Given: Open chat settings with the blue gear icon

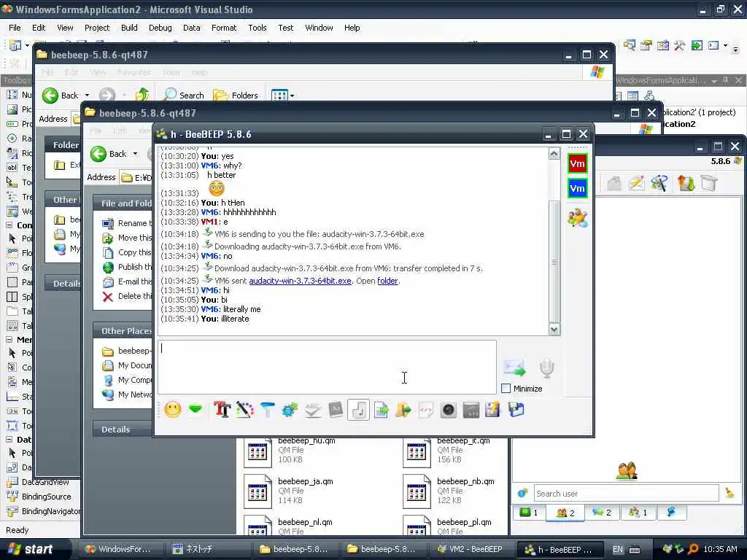Looking at the screenshot, I should coord(290,410).
